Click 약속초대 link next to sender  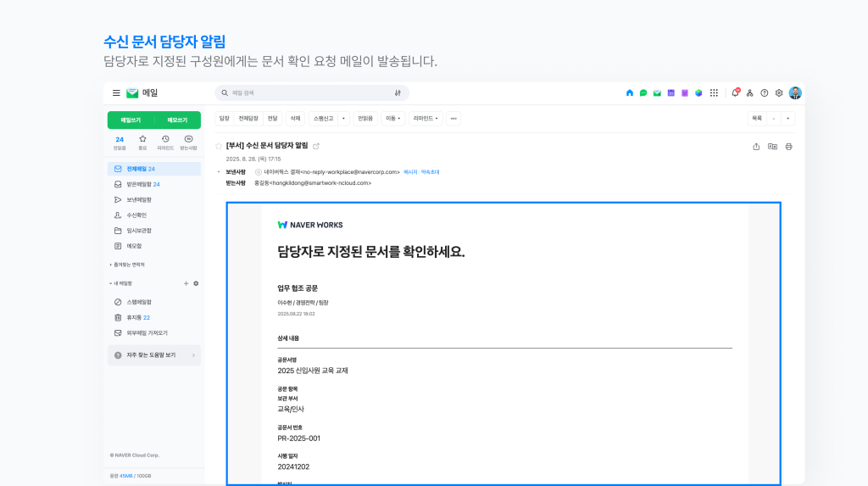(430, 172)
